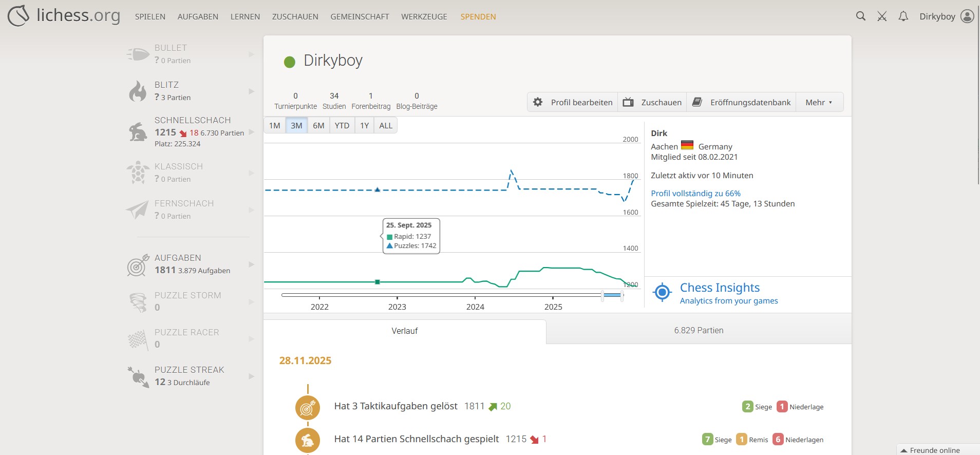Click the lichess.org knight logo

pos(19,16)
